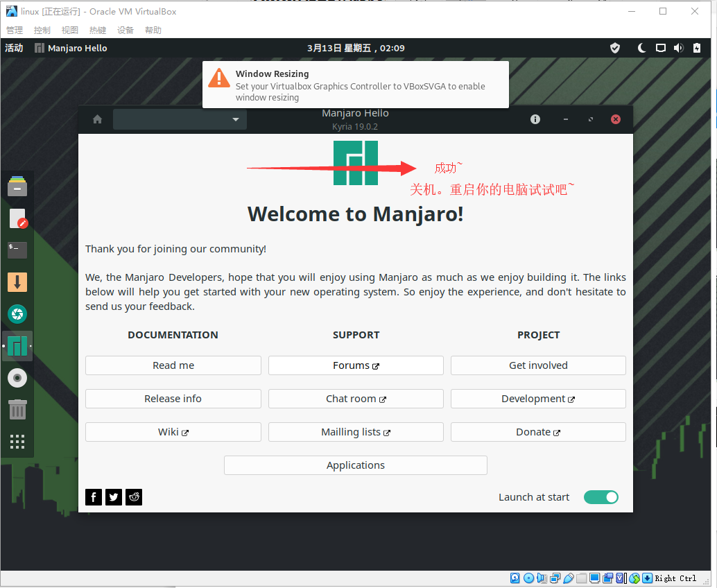Expand the language dropdown in header
The image size is (717, 588).
click(x=180, y=119)
